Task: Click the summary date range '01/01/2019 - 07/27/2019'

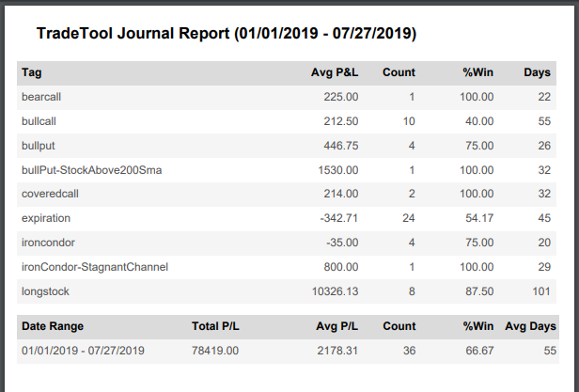Action: coord(83,351)
